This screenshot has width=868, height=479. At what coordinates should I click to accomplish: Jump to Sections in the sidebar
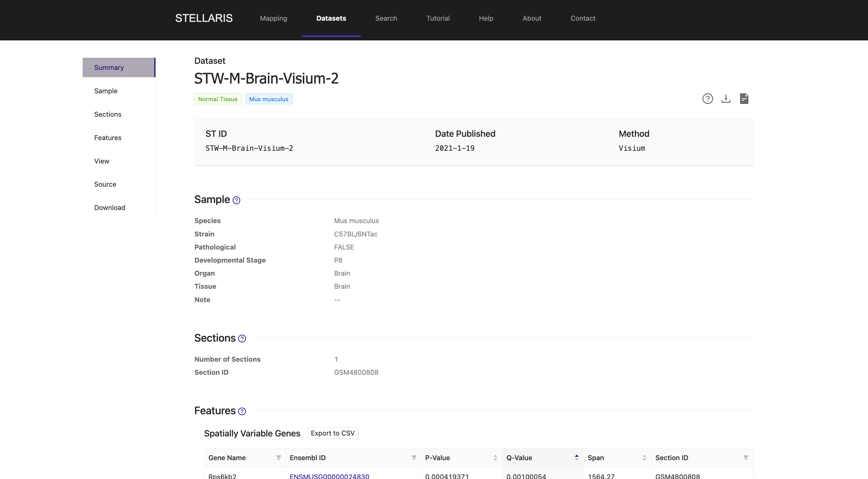(119, 114)
